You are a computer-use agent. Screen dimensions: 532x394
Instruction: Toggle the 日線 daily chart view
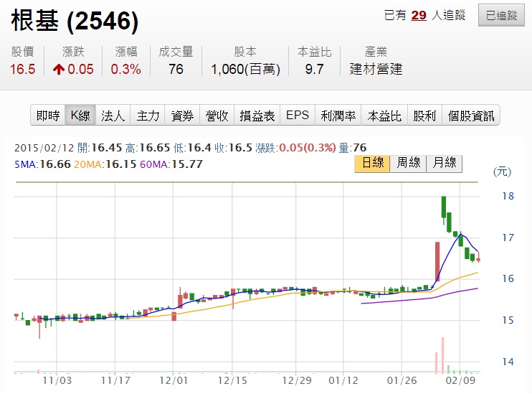[x=372, y=164]
